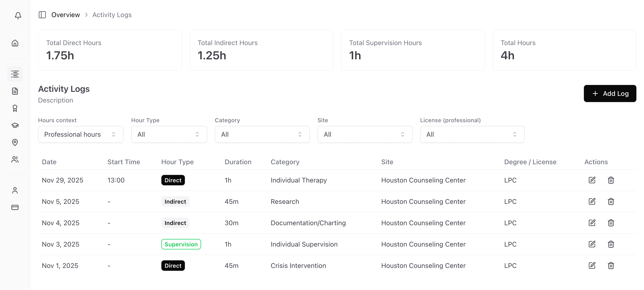Select the people icon in the sidebar
This screenshot has width=644, height=290.
click(15, 160)
